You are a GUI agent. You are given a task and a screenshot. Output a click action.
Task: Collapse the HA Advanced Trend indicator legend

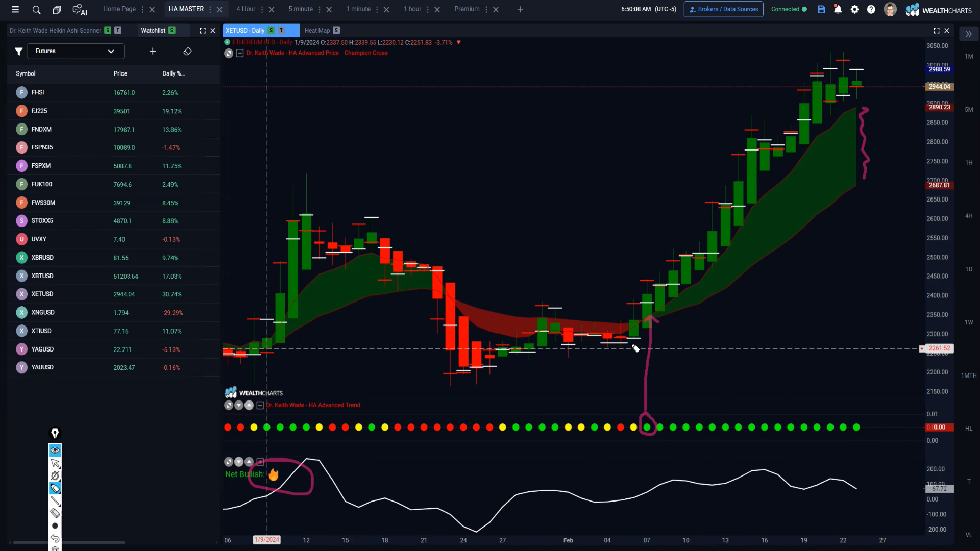pyautogui.click(x=260, y=405)
